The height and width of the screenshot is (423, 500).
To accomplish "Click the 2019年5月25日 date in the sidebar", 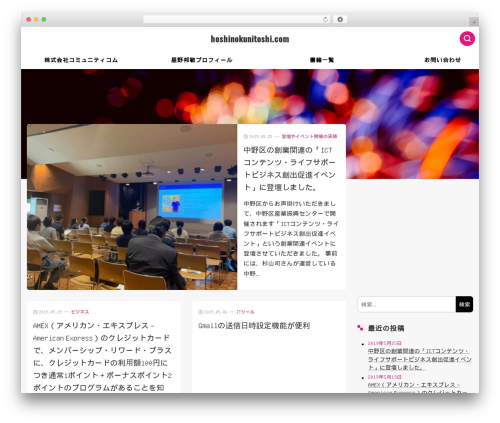I will 384,343.
